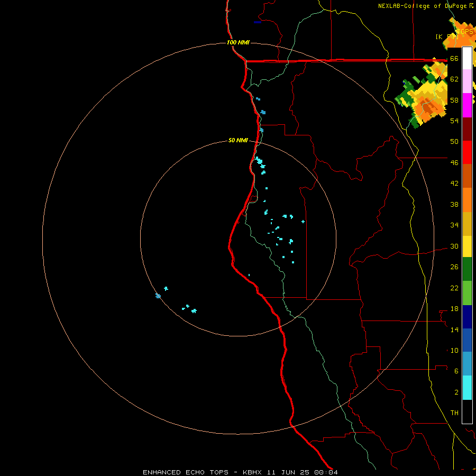Select the dark red 50 kft legend swatch
Image resolution: width=476 pixels, height=476 pixels.
pyautogui.click(x=467, y=129)
